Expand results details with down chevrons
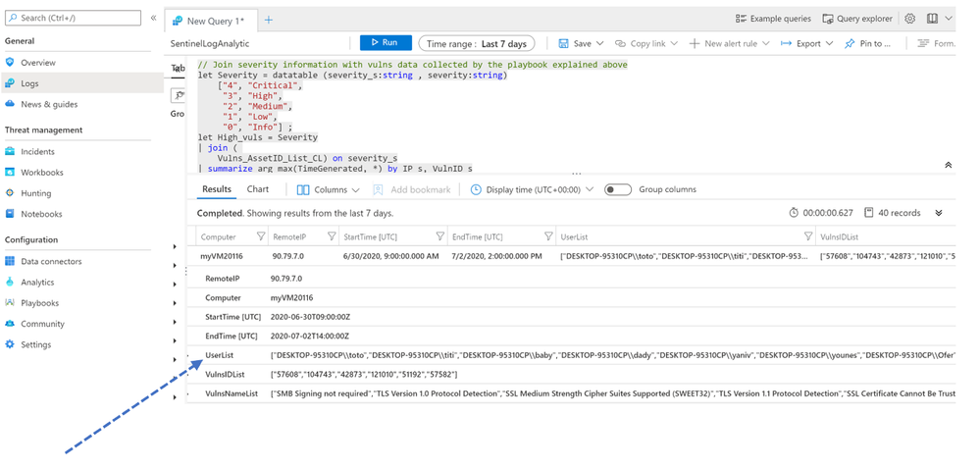The width and height of the screenshot is (980, 468). (x=938, y=213)
